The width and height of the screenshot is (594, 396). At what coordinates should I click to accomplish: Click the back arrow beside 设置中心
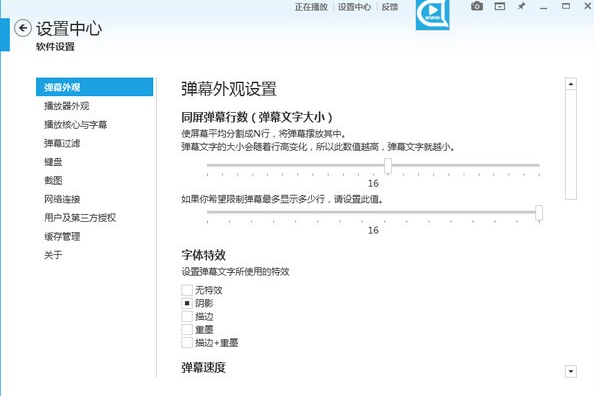[23, 28]
